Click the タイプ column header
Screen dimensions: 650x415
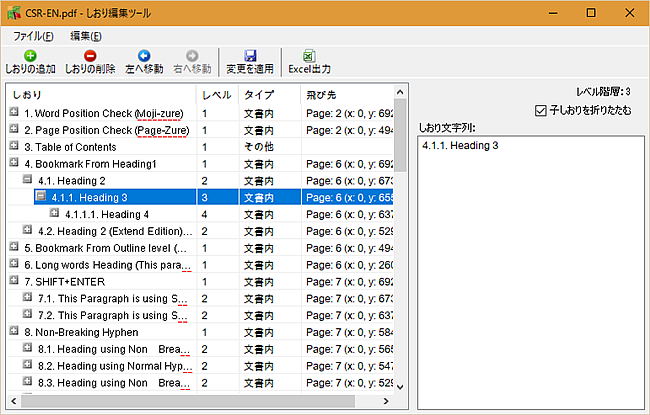point(260,95)
